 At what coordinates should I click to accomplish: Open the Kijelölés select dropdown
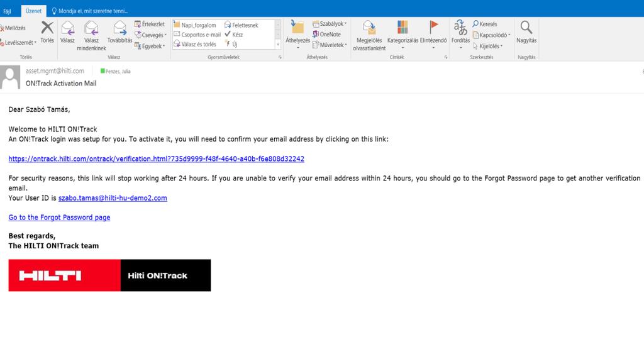[488, 47]
